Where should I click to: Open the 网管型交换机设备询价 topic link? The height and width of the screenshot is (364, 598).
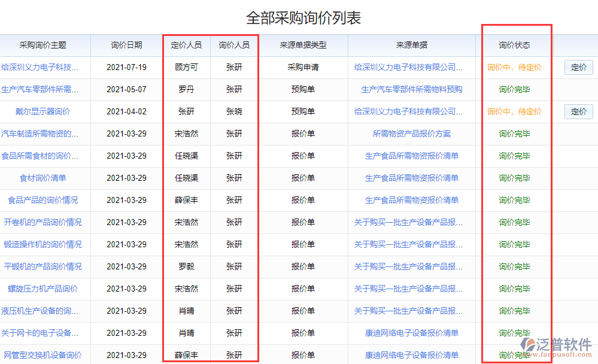tap(42, 356)
